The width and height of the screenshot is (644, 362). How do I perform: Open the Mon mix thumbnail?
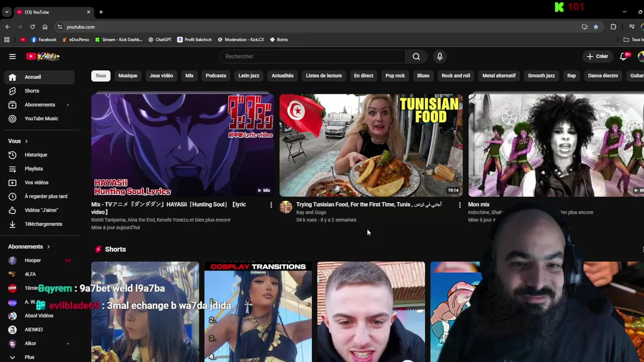556,145
